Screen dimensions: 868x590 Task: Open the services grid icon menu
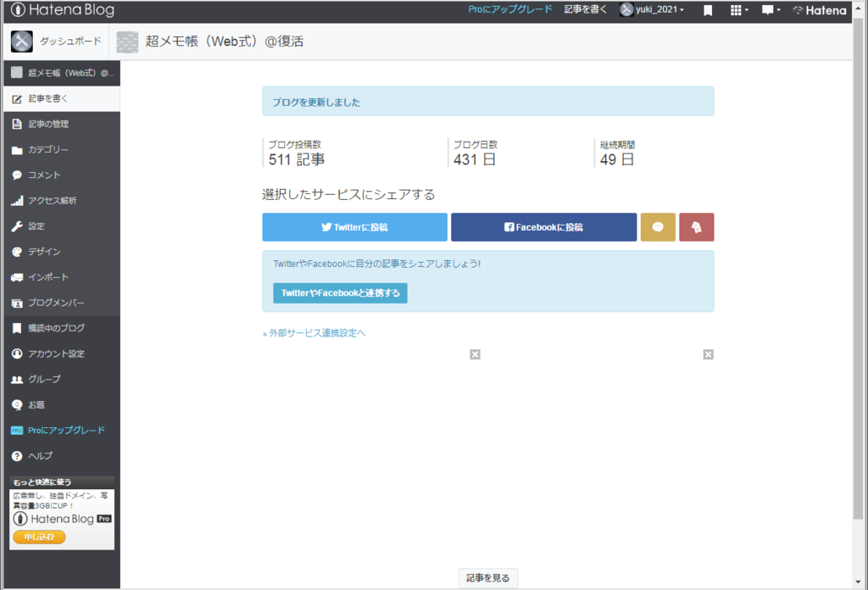pos(738,10)
